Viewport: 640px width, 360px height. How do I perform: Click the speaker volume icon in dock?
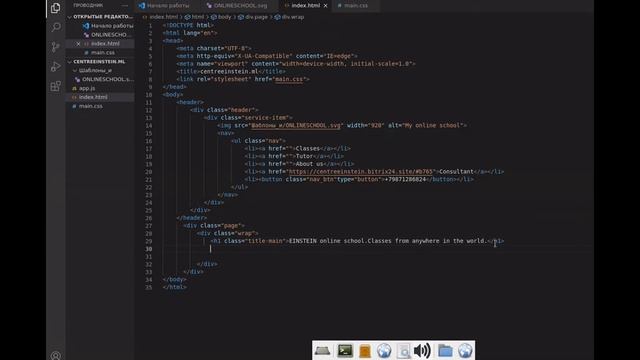point(422,351)
